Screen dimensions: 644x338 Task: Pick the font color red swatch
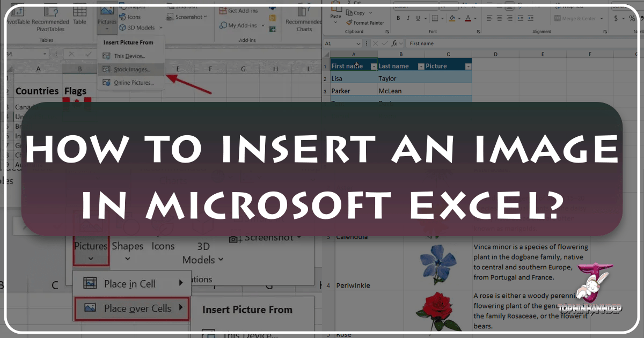(468, 18)
